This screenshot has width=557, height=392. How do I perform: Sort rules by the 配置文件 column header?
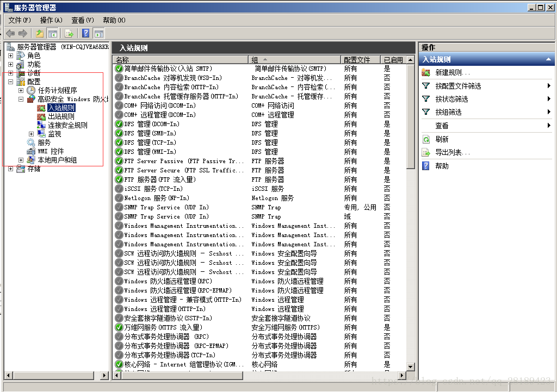361,60
